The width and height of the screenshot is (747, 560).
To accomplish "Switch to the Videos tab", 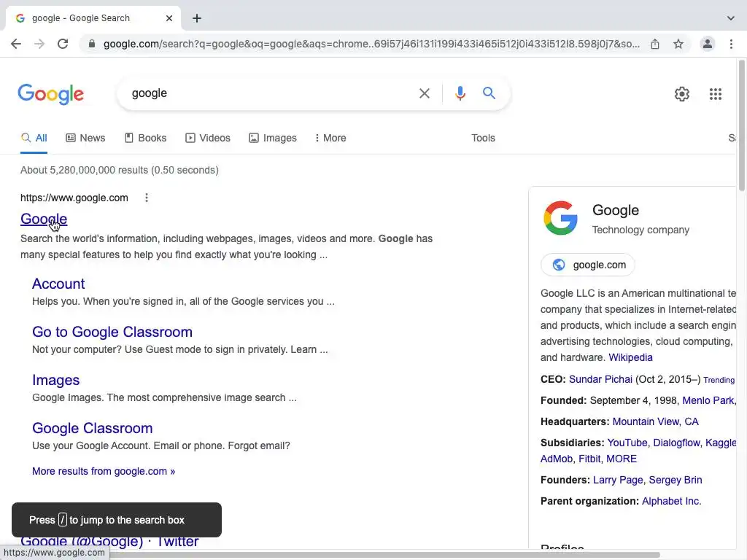I will pyautogui.click(x=208, y=138).
